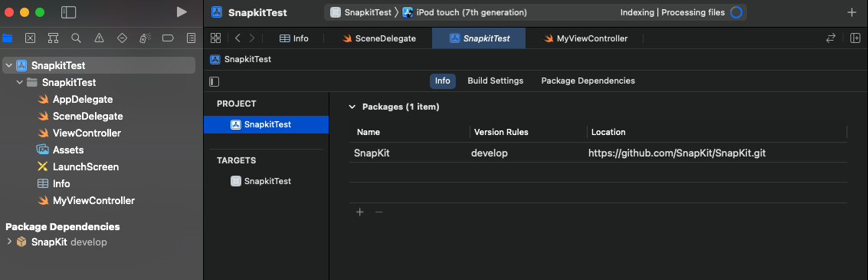Open the breakpoint navigator icon
868x280 pixels.
pos(168,38)
